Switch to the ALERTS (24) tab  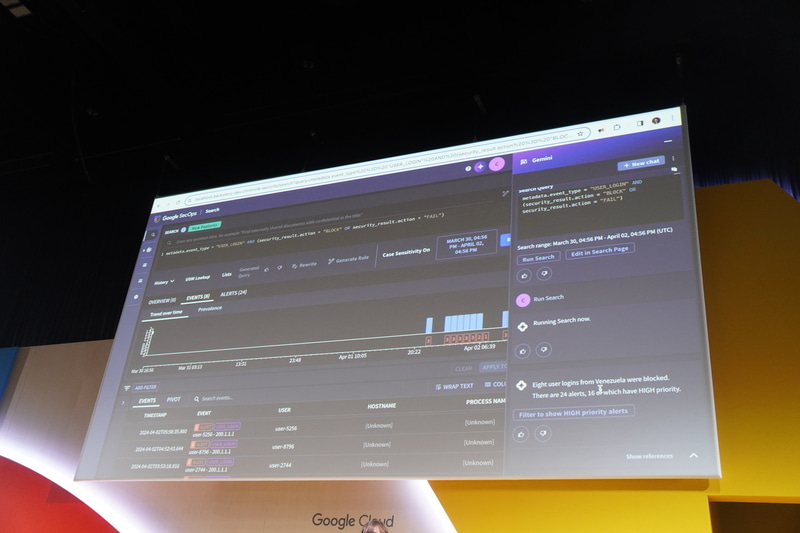233,294
